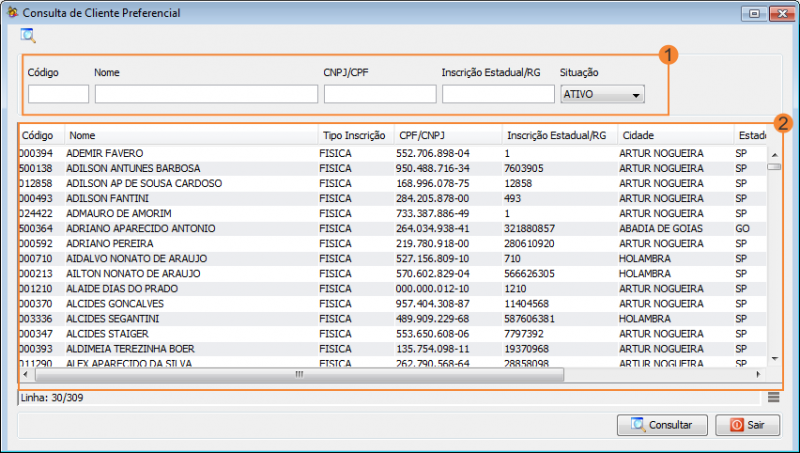Select row ALCIDES SEGANTINI
Screen dimensions: 800x453
coord(393,319)
